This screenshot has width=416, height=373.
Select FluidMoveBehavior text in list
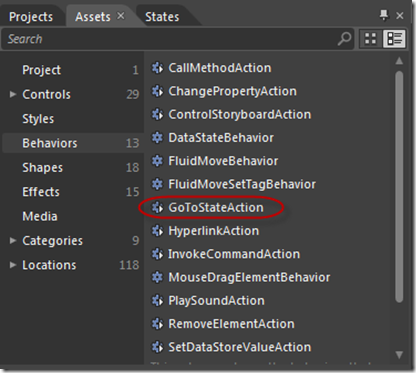click(x=223, y=161)
